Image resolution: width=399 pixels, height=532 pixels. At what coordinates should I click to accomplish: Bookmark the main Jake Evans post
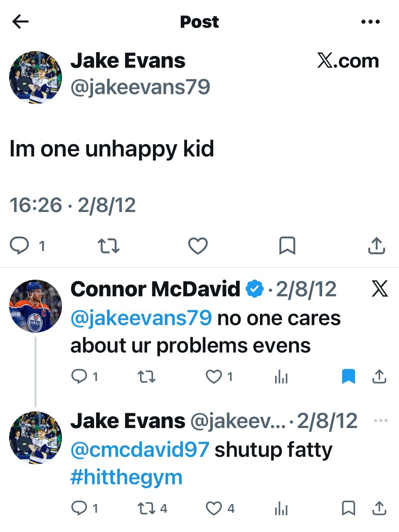tap(287, 246)
